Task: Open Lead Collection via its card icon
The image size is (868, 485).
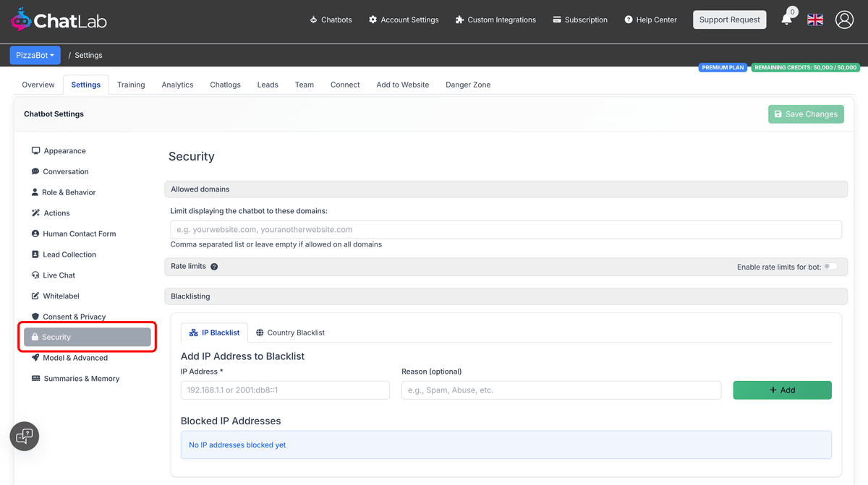Action: point(36,254)
